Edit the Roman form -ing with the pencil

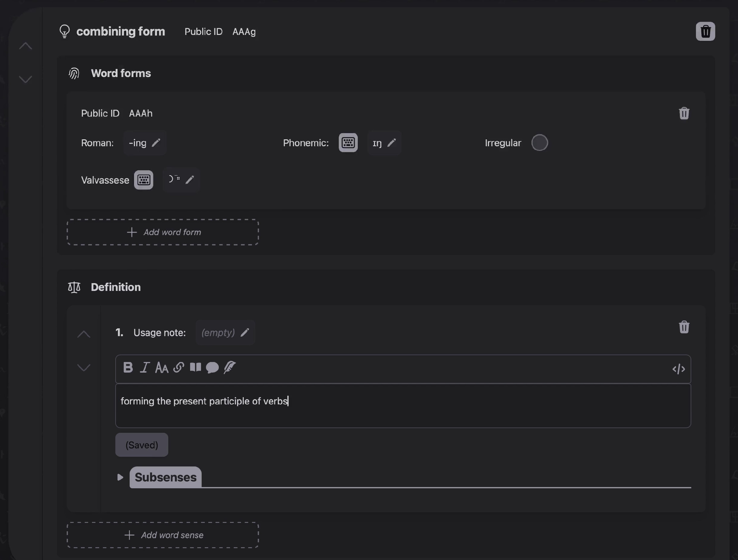point(157,142)
